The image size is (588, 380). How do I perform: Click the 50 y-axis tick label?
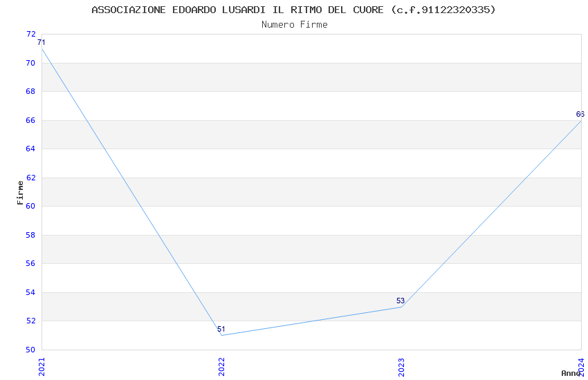(x=30, y=350)
